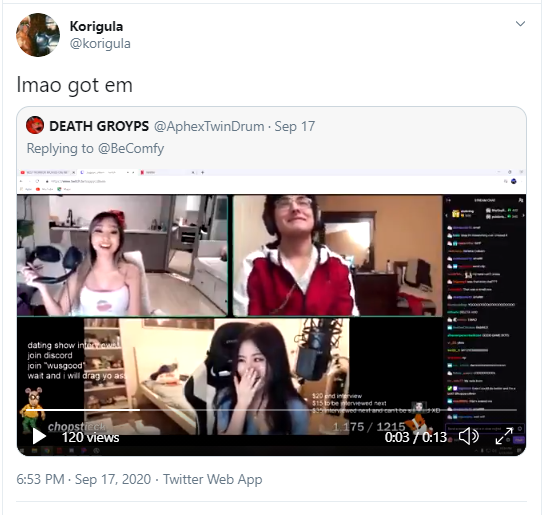Click the bottom streamer webcam panel
Viewport: 560px width, 515px height.
pyautogui.click(x=216, y=376)
